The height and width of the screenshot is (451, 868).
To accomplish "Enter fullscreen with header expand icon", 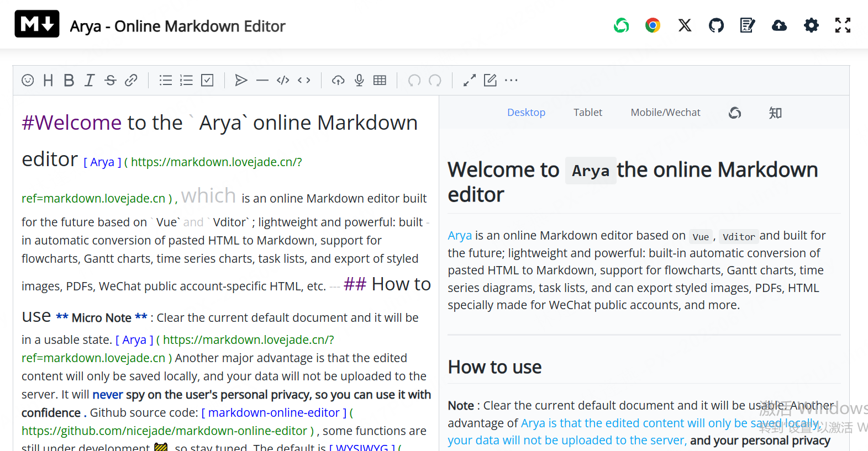I will tap(843, 25).
